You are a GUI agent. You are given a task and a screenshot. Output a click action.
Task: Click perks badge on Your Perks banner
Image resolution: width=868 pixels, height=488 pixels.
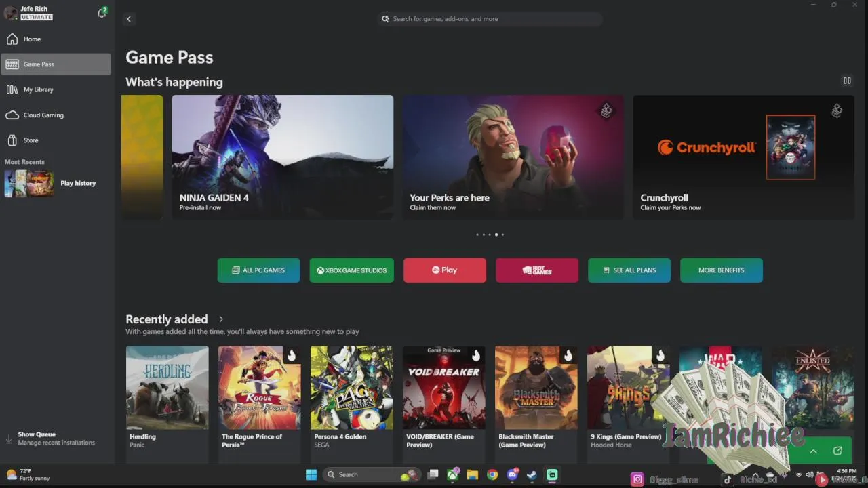[606, 110]
